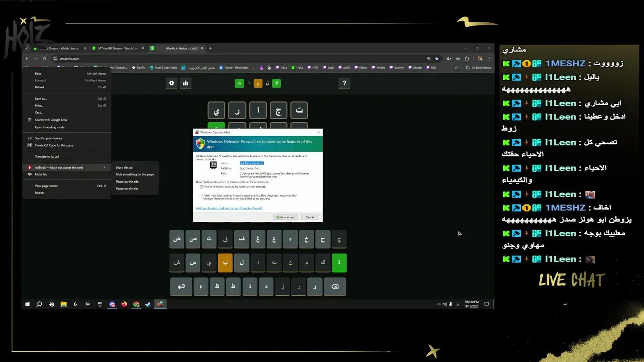The width and height of the screenshot is (644, 362).
Task: Open the Pixel Chat: Home bookmark
Action: coord(164,68)
